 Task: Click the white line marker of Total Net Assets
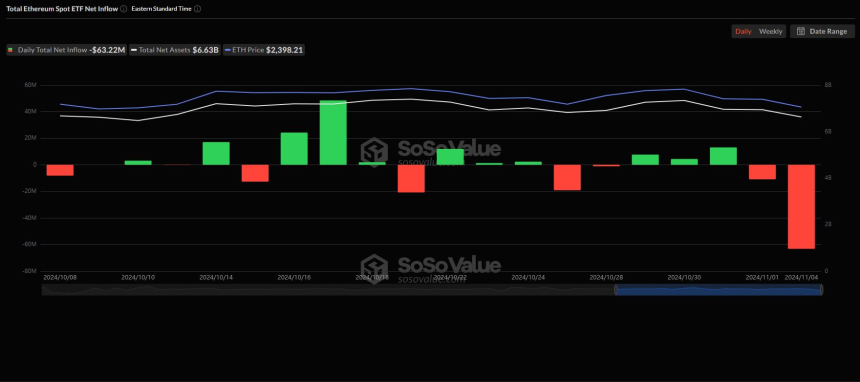click(134, 50)
